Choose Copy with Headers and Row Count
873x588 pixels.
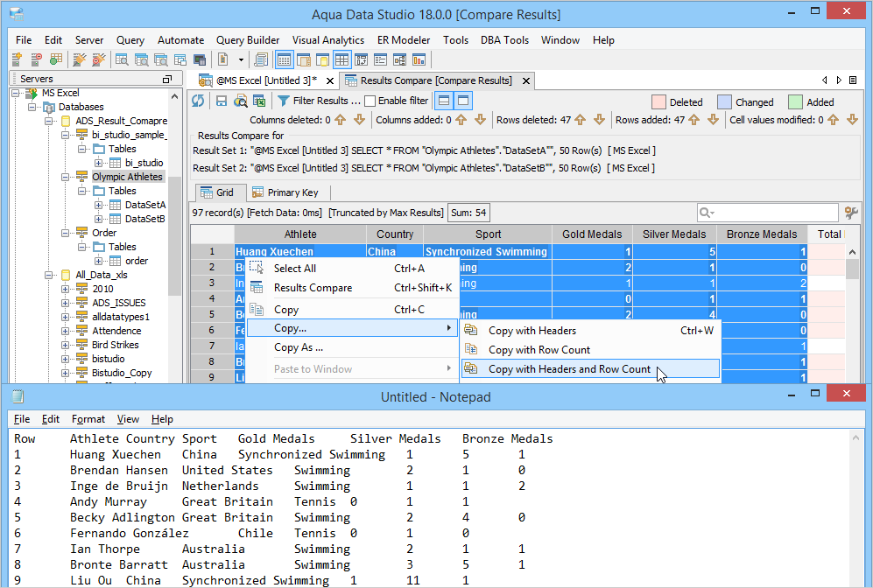(569, 369)
